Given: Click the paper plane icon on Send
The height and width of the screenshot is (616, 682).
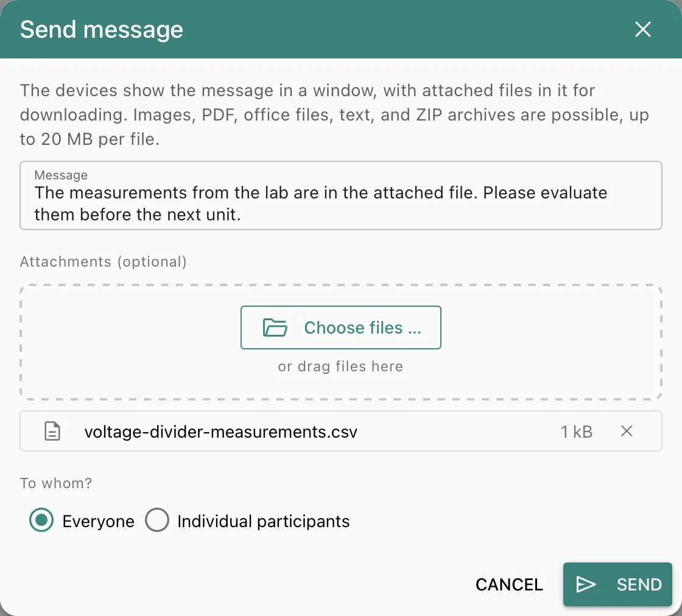Looking at the screenshot, I should tap(585, 584).
